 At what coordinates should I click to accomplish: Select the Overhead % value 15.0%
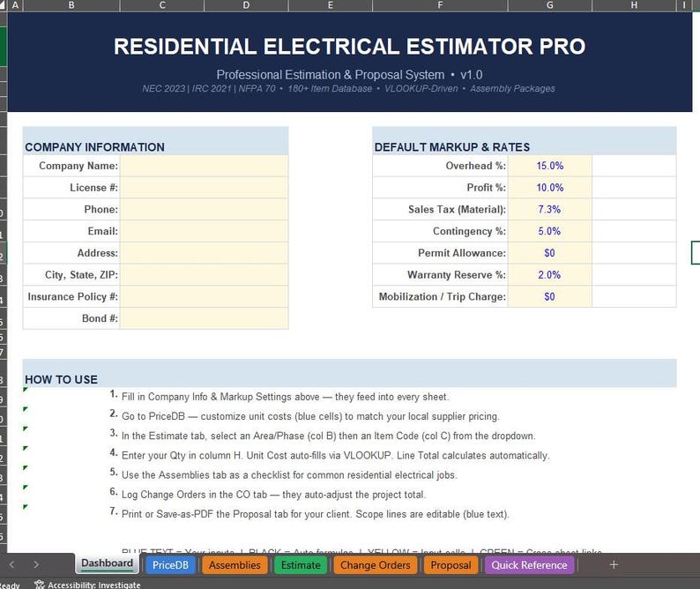[x=550, y=166]
